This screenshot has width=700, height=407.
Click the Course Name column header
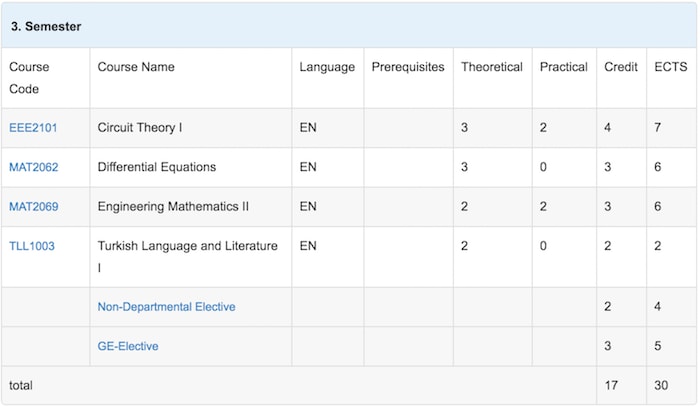click(x=136, y=67)
